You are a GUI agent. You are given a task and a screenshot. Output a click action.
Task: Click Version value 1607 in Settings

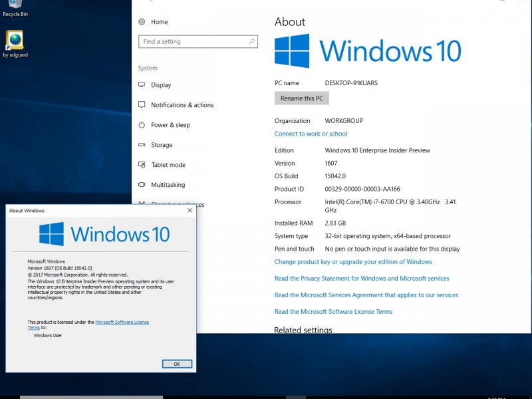331,163
